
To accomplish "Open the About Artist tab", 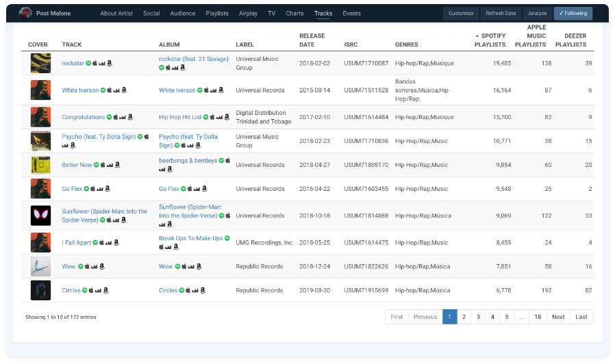I will click(116, 13).
